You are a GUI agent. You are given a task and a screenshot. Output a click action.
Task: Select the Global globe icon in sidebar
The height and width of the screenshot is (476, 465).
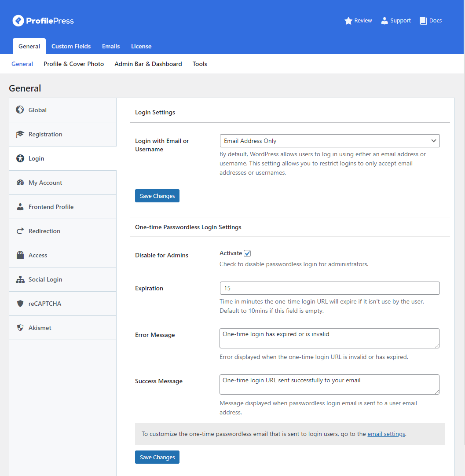click(x=20, y=110)
